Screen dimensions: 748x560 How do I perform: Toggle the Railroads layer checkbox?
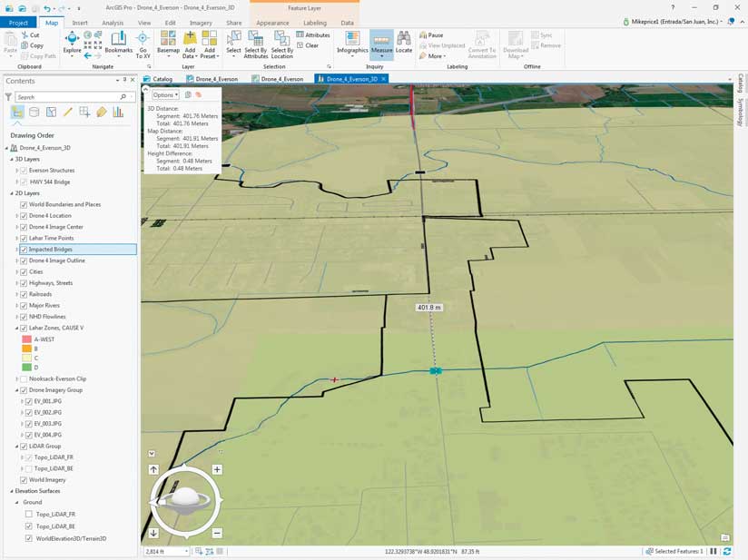[24, 294]
